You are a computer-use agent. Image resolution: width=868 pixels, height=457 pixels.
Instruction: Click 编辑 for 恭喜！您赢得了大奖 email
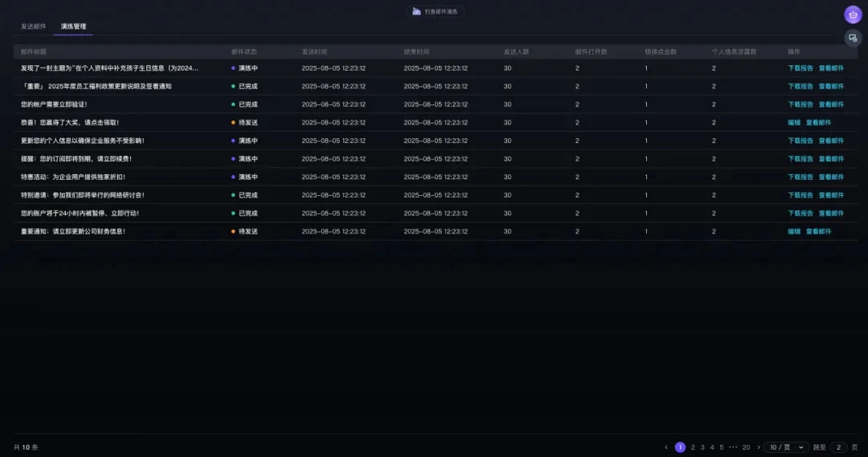[x=794, y=123]
